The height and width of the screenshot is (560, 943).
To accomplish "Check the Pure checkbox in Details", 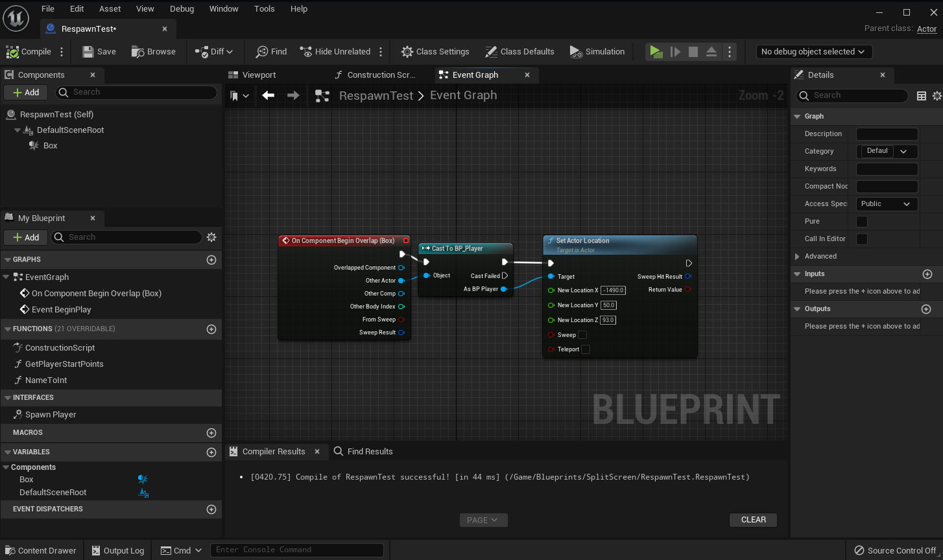I will (x=862, y=222).
